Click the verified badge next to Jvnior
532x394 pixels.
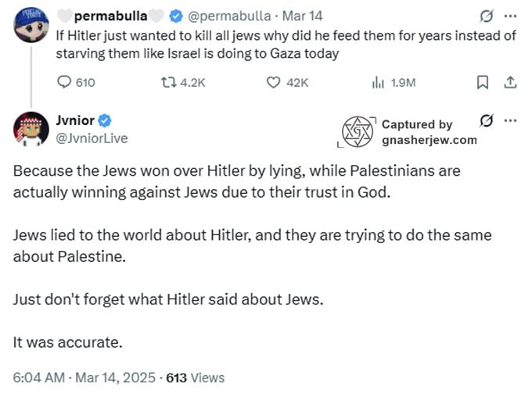[104, 121]
